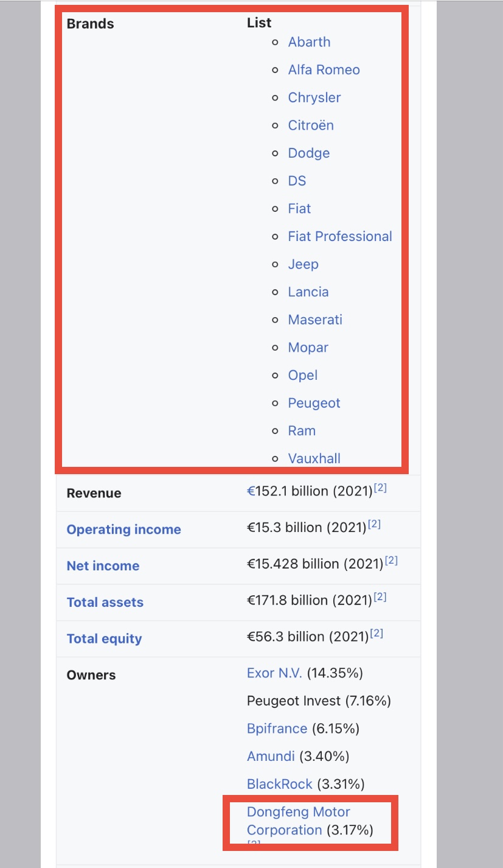Click the Total equity link
This screenshot has height=868, width=503.
(x=104, y=639)
